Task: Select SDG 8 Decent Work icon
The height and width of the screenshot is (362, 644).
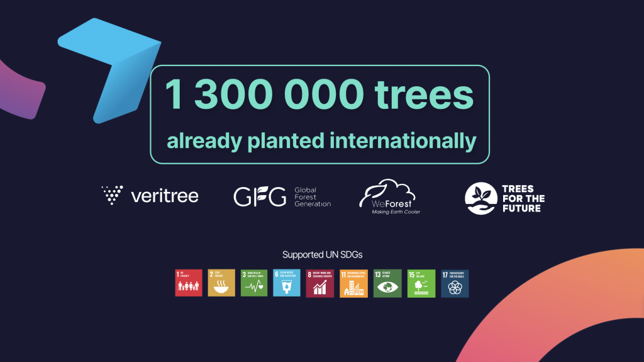Action: pyautogui.click(x=320, y=283)
